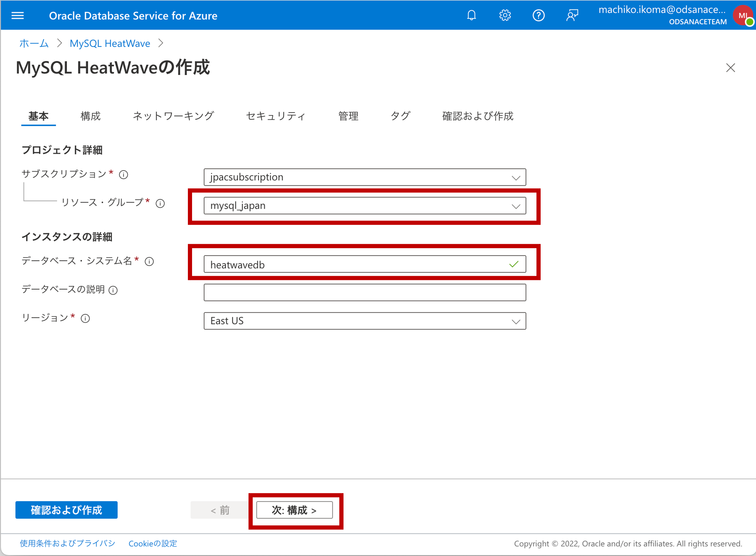Open the hamburger navigation menu
Screen dimensions: 756x556
point(18,16)
